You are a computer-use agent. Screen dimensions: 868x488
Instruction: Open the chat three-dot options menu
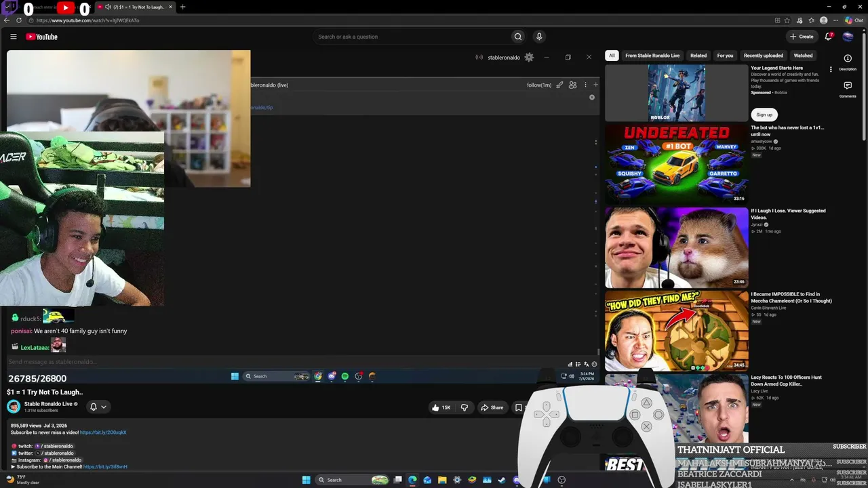click(585, 85)
